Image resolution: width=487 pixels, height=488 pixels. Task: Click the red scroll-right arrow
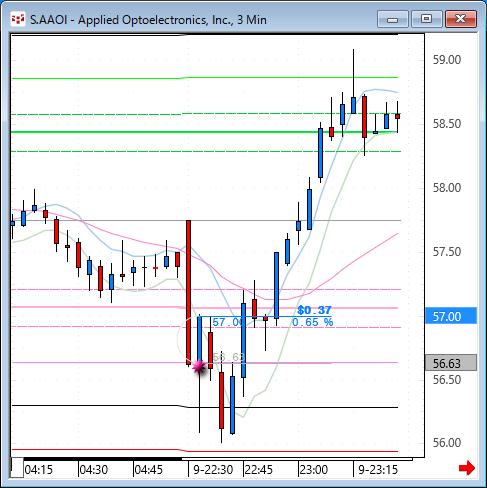point(467,468)
